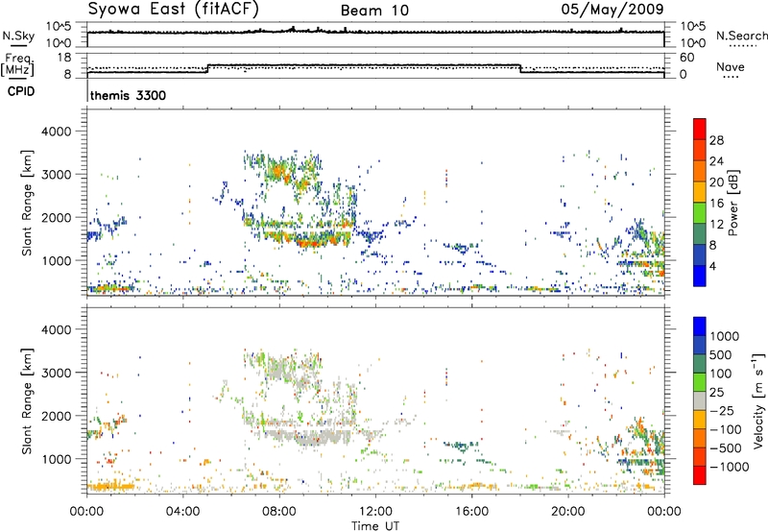Click the 'N.Search' legend label

[x=741, y=36]
